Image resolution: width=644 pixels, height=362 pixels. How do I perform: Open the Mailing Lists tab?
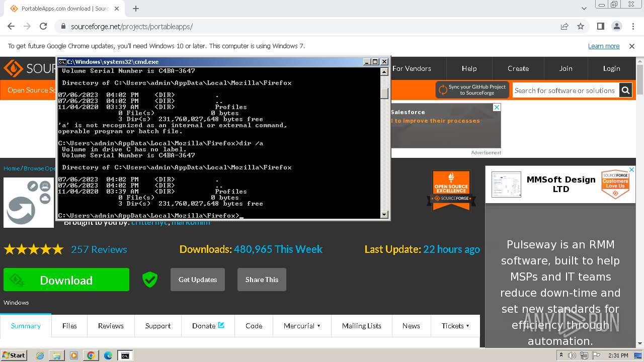pos(361,326)
